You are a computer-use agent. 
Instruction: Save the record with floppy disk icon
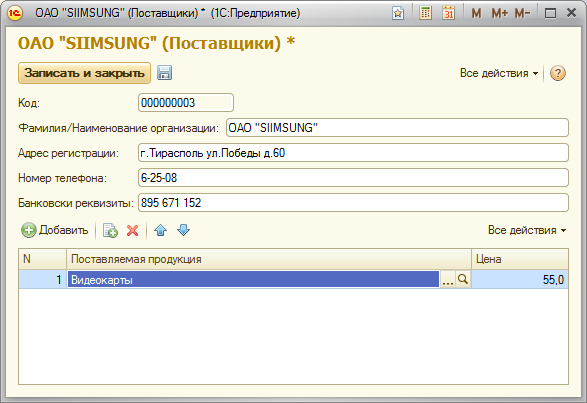(164, 73)
